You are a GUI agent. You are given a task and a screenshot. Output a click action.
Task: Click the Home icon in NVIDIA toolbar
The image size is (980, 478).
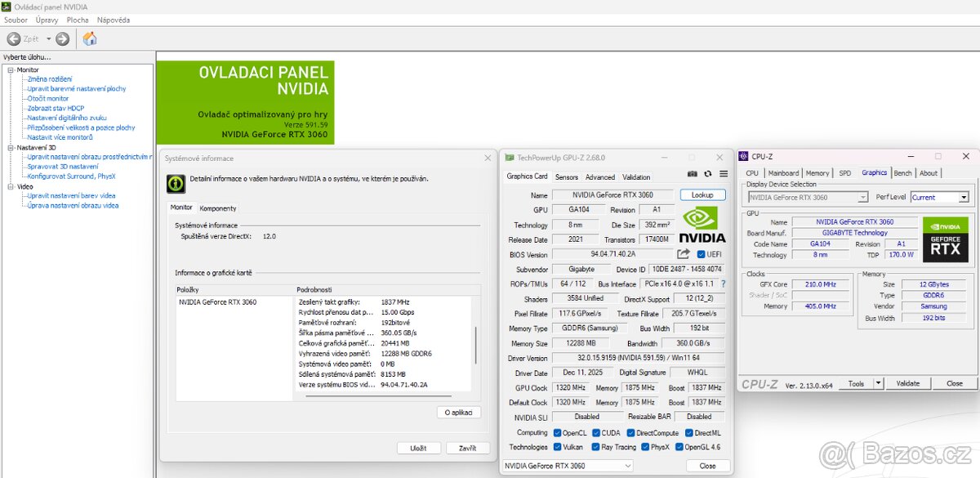[90, 38]
